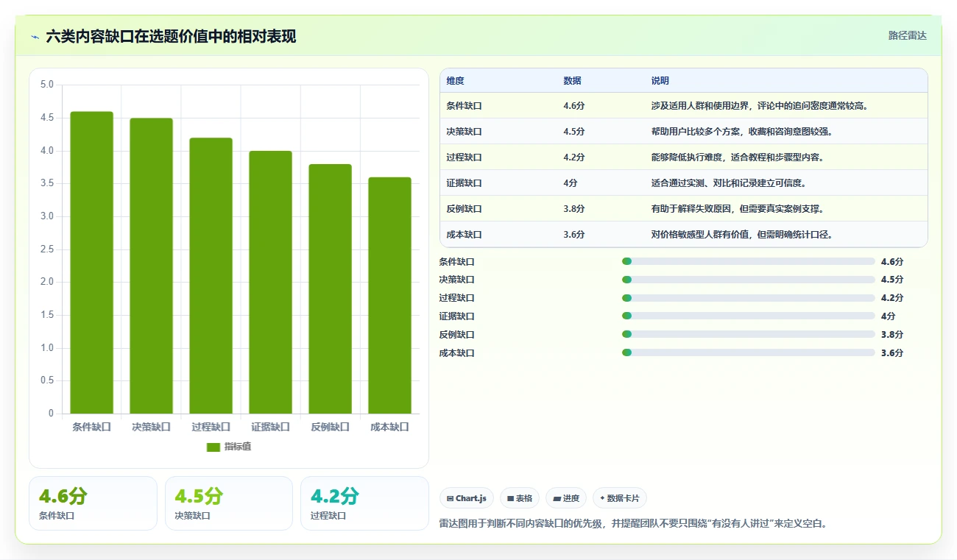Click the 决策缺口 bar in the chart
This screenshot has width=957, height=560.
point(152,266)
